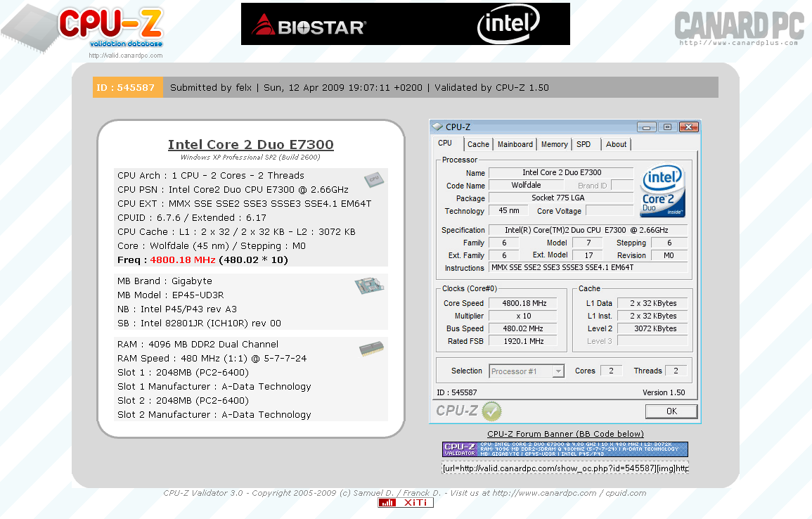Click the Revision M0 field
Viewport: 812px width, 519px height.
[669, 255]
